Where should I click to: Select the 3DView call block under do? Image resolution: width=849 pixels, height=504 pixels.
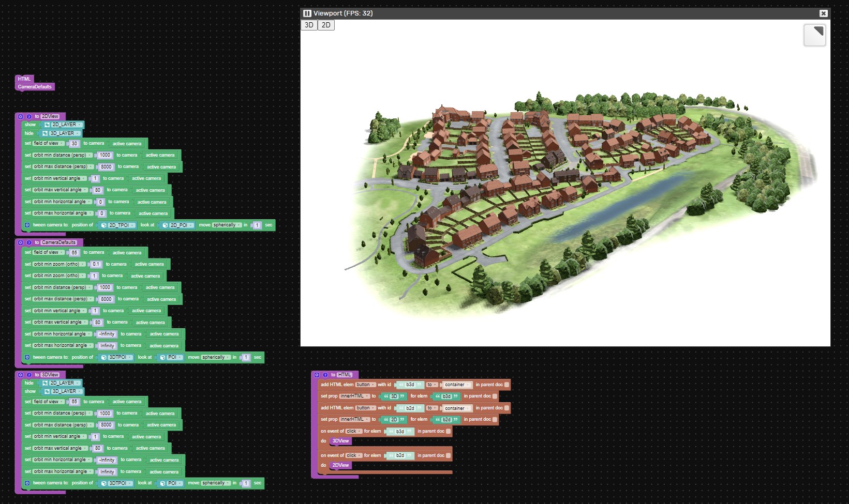340,441
